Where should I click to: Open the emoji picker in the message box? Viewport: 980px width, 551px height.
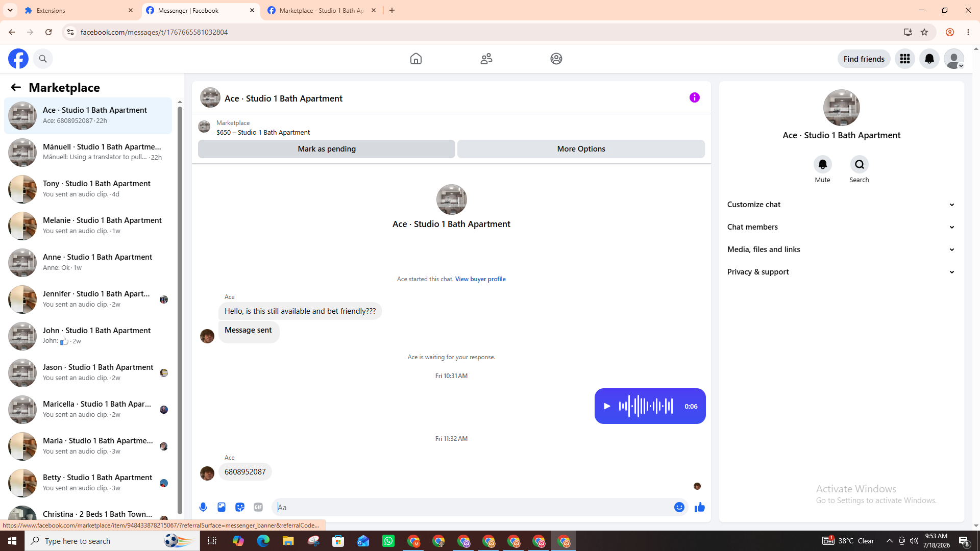click(679, 507)
